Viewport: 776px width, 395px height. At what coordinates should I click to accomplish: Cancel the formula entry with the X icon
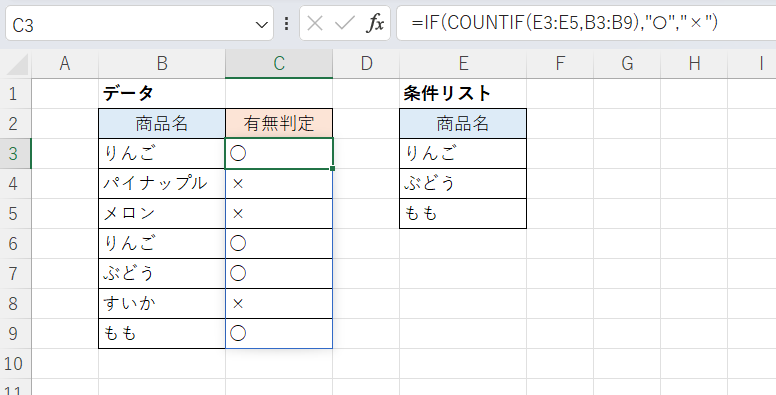pyautogui.click(x=315, y=23)
